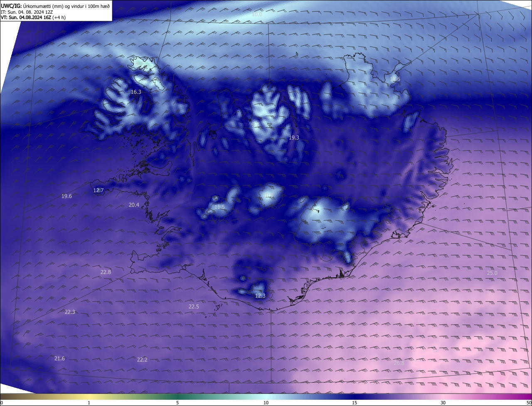Click the 15 tick on the color scale

[355, 403]
